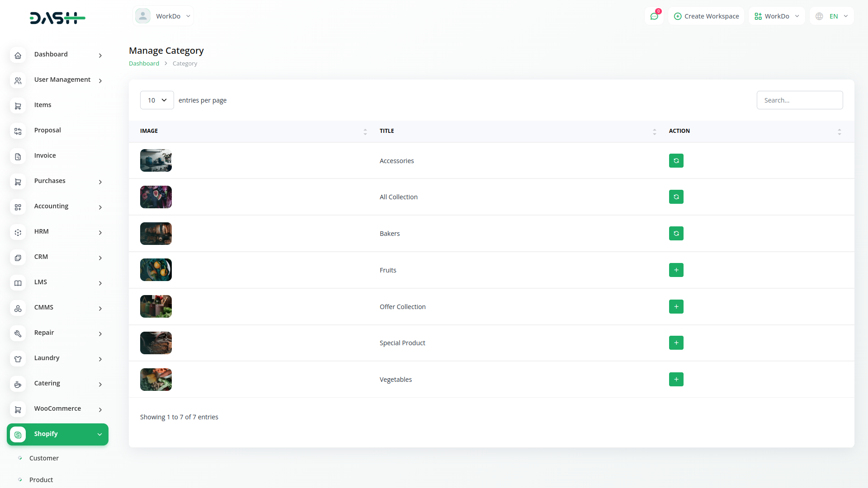Image resolution: width=868 pixels, height=488 pixels.
Task: Open the WorkDo workspace dropdown
Action: click(x=776, y=16)
